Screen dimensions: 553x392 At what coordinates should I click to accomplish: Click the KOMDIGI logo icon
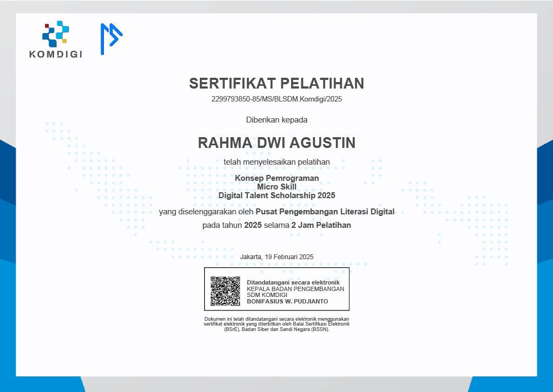pyautogui.click(x=54, y=38)
